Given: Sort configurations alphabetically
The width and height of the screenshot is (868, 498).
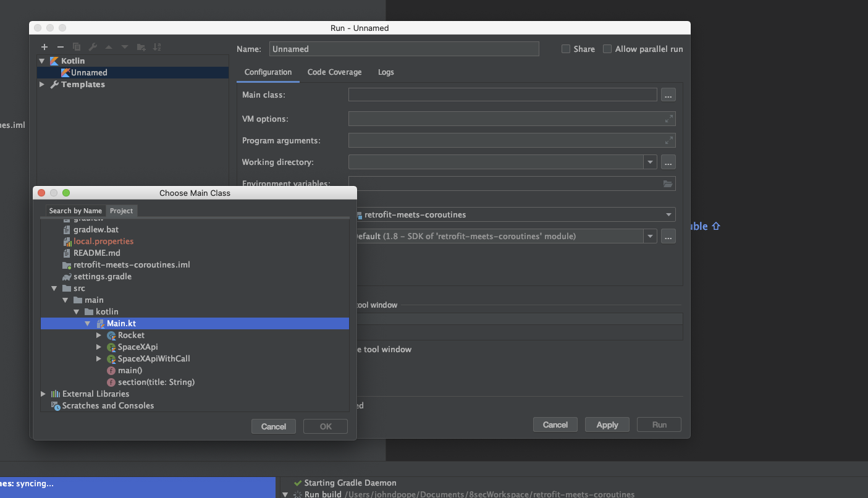Looking at the screenshot, I should pyautogui.click(x=157, y=47).
